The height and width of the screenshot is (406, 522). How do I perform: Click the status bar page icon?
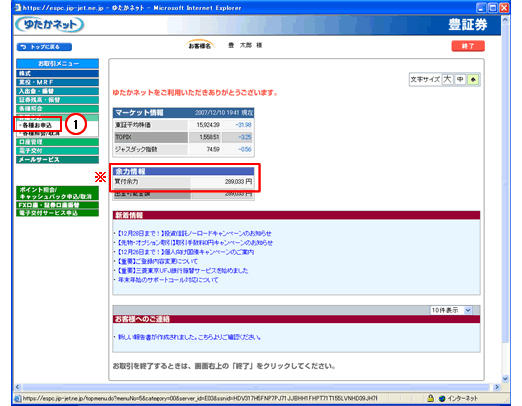pyautogui.click(x=18, y=398)
